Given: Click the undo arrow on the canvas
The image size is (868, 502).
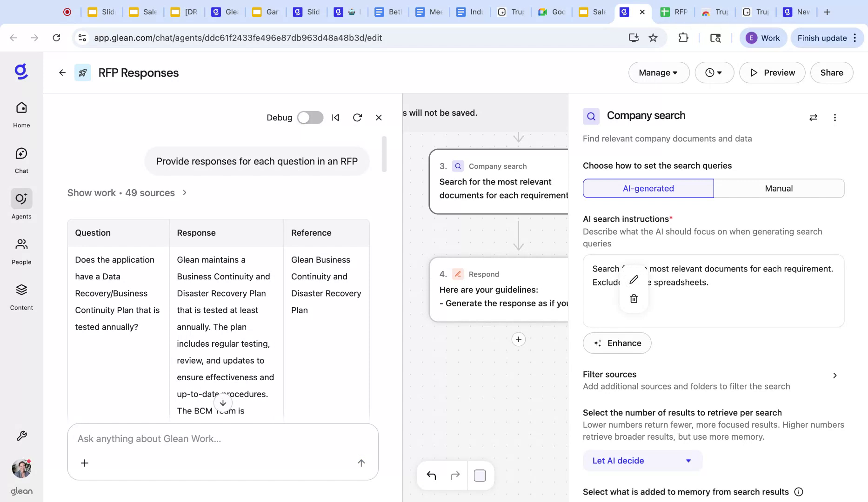Looking at the screenshot, I should click(431, 475).
